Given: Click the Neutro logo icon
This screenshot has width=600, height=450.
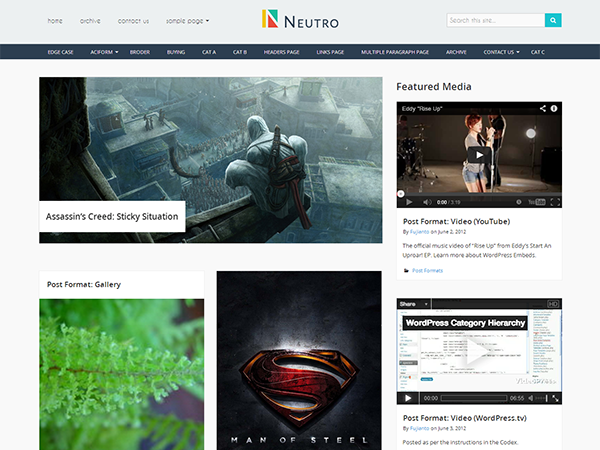Looking at the screenshot, I should pos(271,19).
